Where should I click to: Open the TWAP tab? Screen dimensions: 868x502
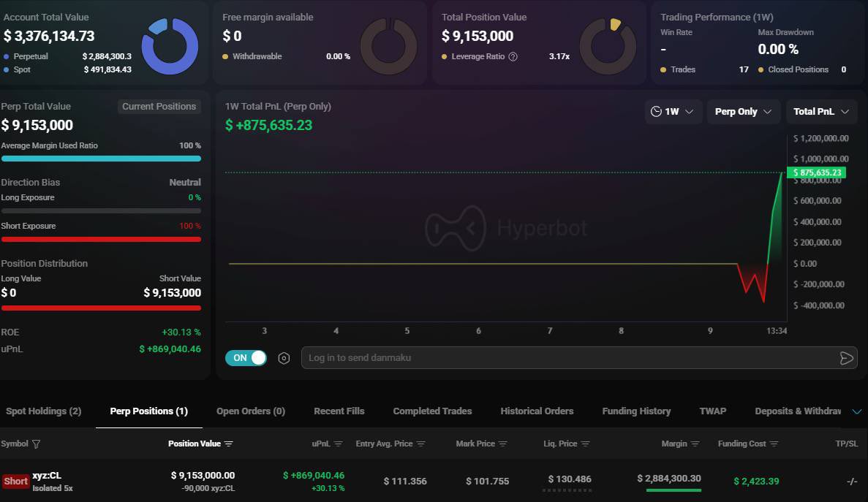tap(713, 411)
